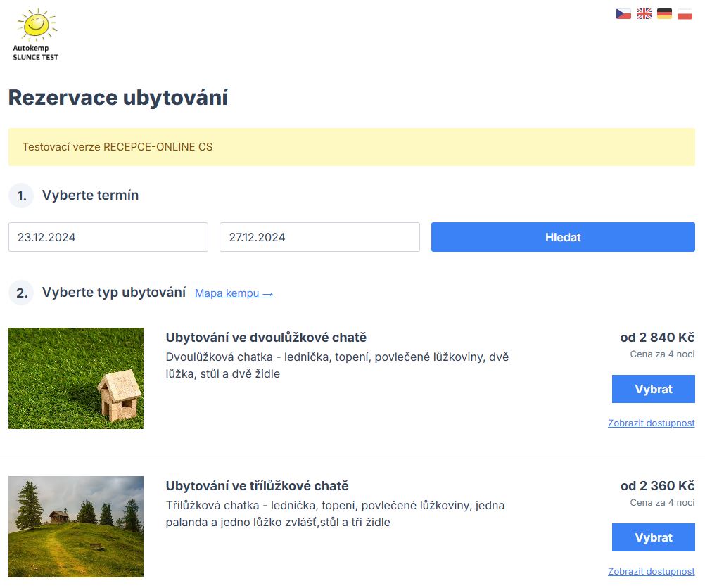This screenshot has height=588, width=705.
Task: Click the price od 2 840 Kč
Action: pyautogui.click(x=657, y=337)
